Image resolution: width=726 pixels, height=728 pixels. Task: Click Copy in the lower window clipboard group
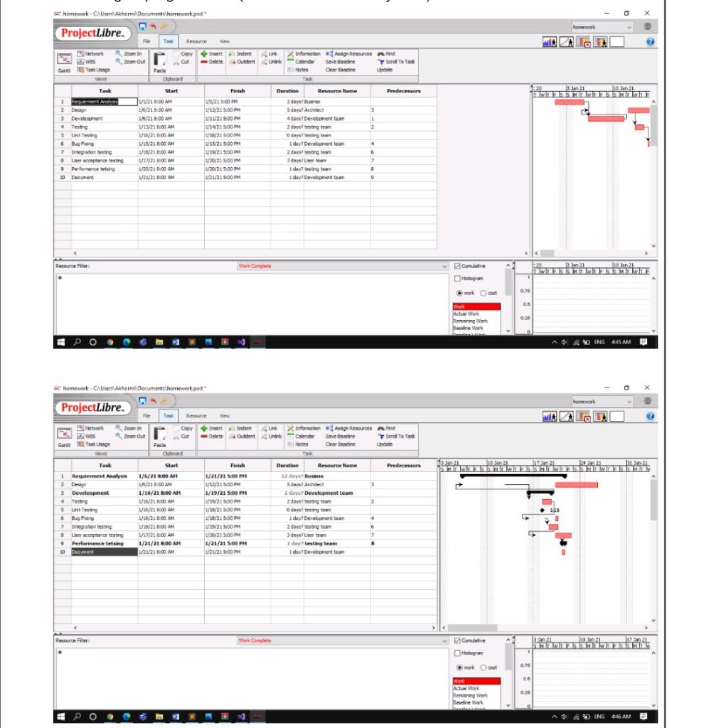183,429
